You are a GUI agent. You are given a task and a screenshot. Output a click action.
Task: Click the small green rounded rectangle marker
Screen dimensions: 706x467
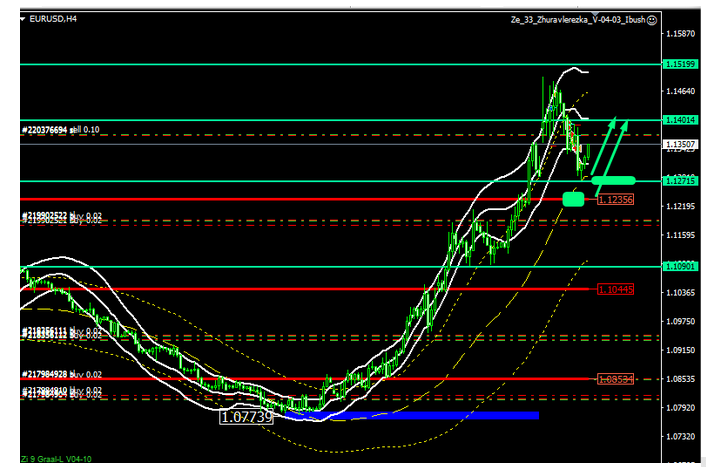coord(573,199)
